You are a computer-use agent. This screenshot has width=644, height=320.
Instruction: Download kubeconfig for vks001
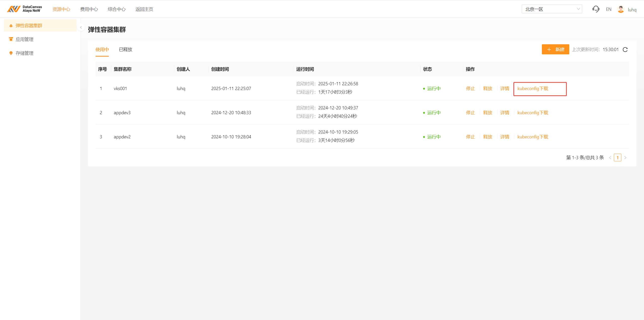(533, 89)
